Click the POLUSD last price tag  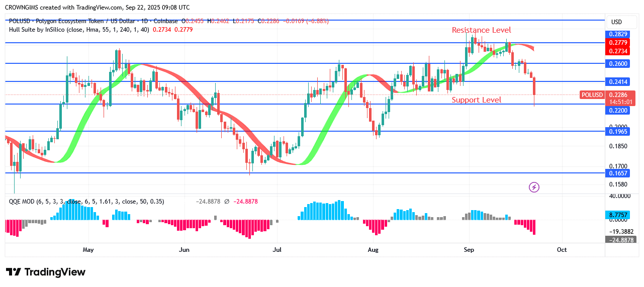(592, 94)
